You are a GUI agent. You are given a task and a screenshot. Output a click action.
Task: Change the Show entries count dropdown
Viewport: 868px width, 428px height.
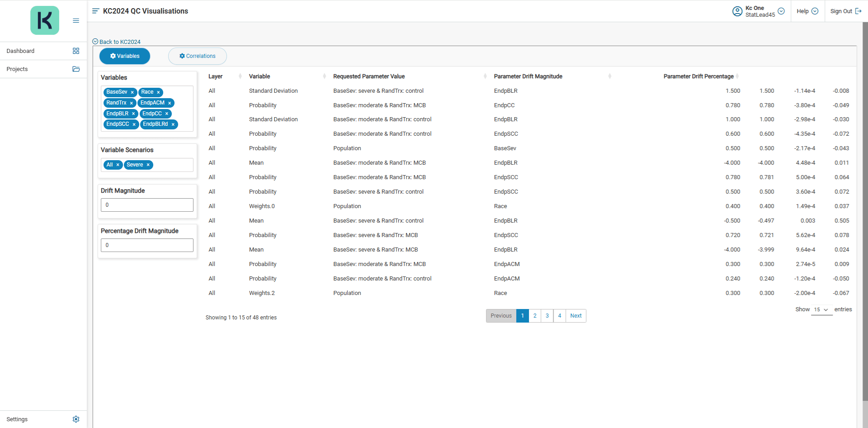click(x=821, y=310)
